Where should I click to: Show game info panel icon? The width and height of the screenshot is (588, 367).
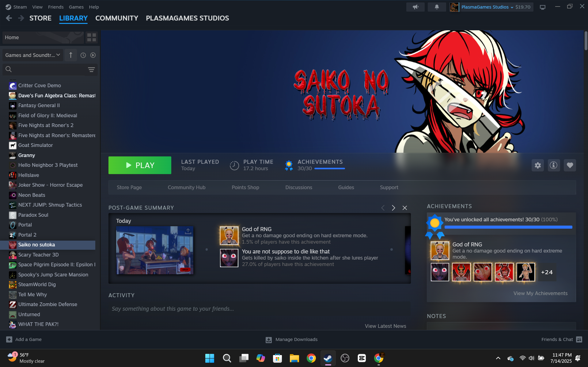pyautogui.click(x=553, y=165)
